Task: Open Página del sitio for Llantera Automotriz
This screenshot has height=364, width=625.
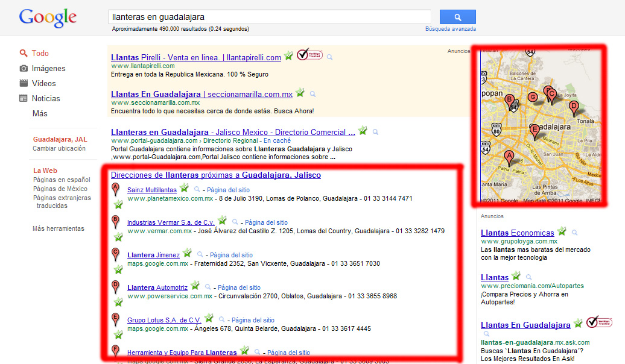Action: coord(239,287)
